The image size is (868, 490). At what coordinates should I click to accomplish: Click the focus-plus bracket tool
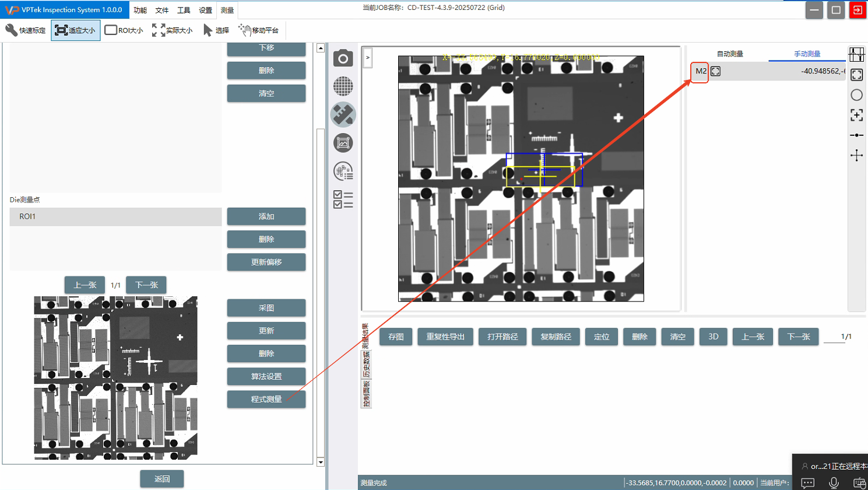coord(856,115)
